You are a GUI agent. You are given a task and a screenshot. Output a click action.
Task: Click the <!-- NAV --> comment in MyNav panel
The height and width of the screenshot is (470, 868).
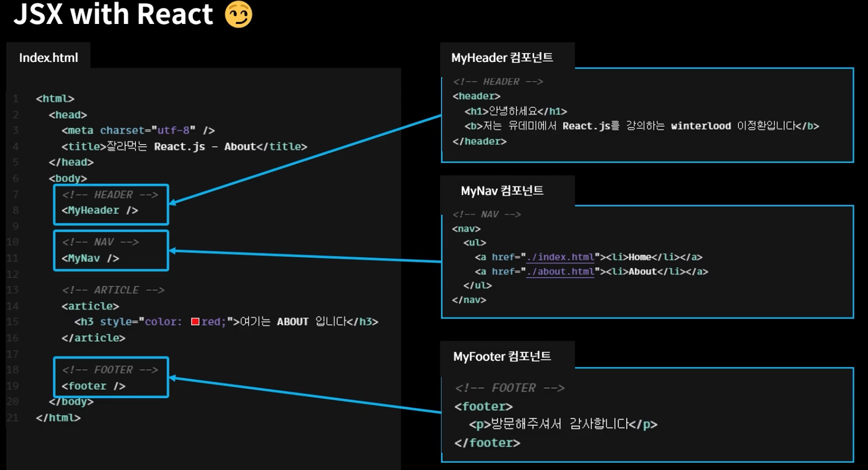486,214
